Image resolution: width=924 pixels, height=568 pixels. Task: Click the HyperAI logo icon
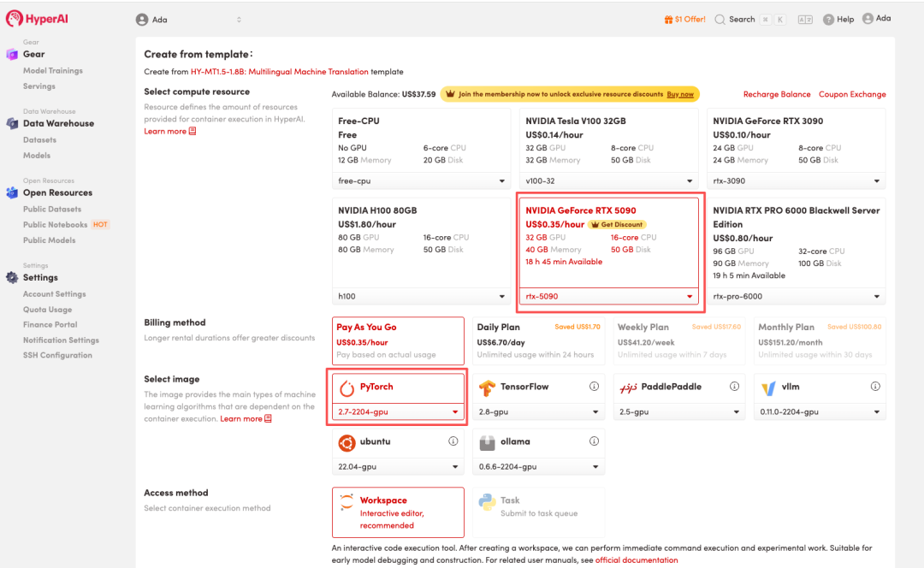14,18
